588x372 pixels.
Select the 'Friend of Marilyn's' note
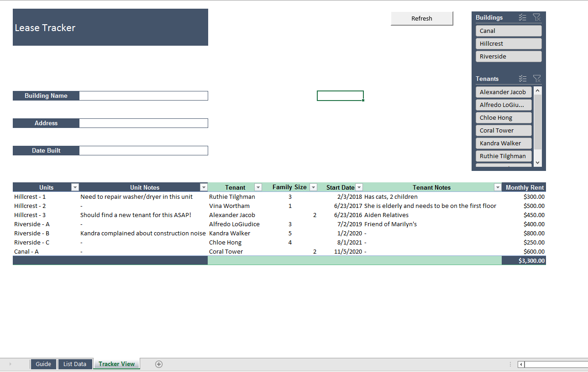(432, 224)
